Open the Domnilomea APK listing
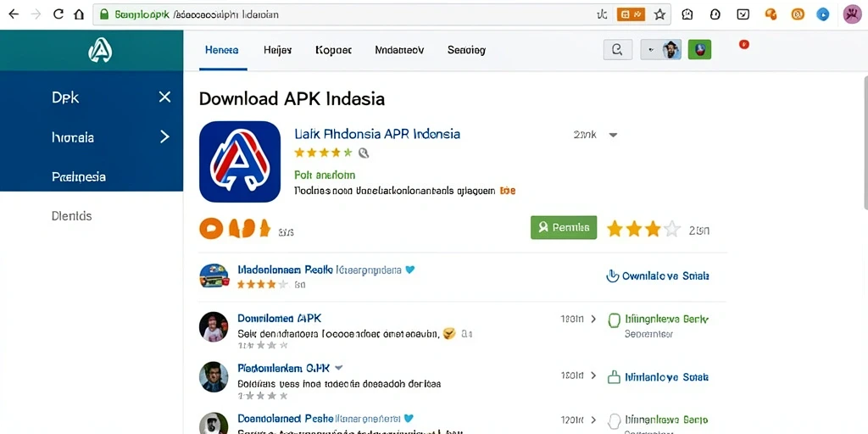 pyautogui.click(x=279, y=319)
